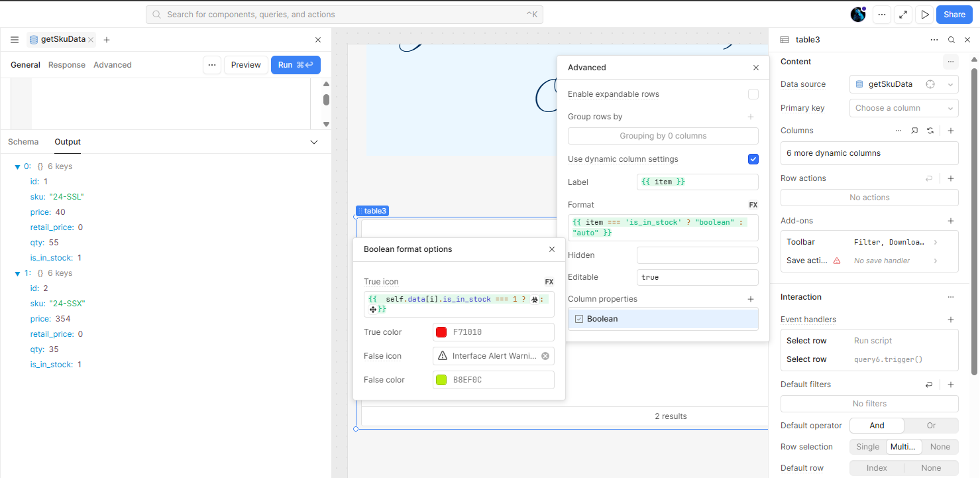Click the target icon in Data source field
The image size is (980, 478).
click(x=930, y=84)
